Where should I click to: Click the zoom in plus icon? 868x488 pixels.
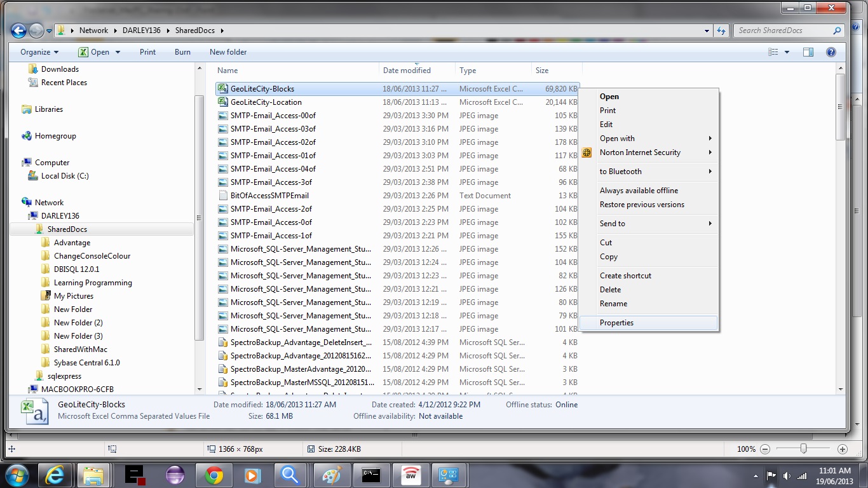843,449
